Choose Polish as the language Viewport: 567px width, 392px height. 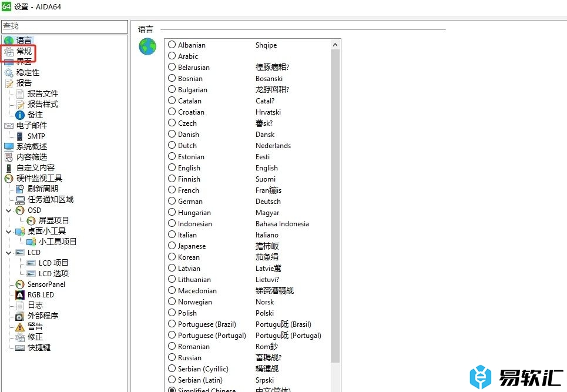(x=172, y=313)
